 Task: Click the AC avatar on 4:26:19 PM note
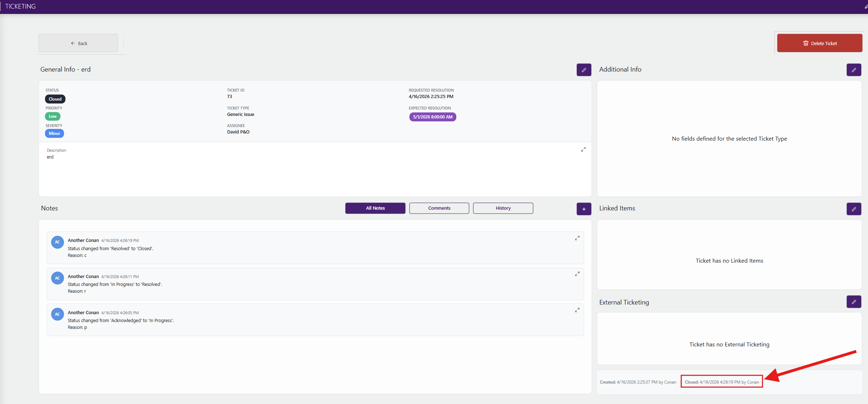(x=57, y=242)
